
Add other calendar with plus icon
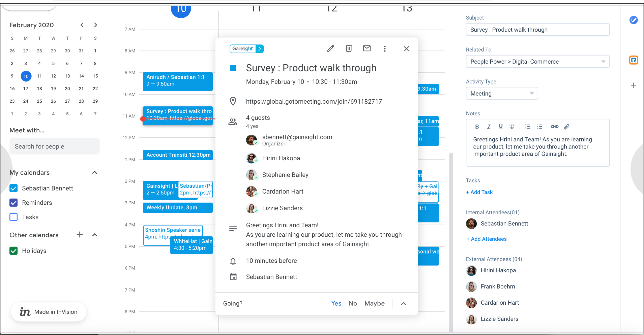[80, 235]
